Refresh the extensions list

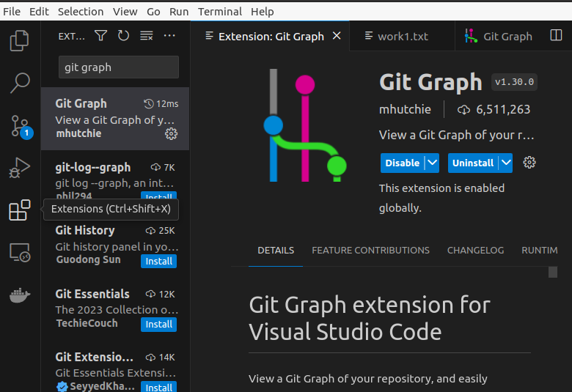point(123,36)
